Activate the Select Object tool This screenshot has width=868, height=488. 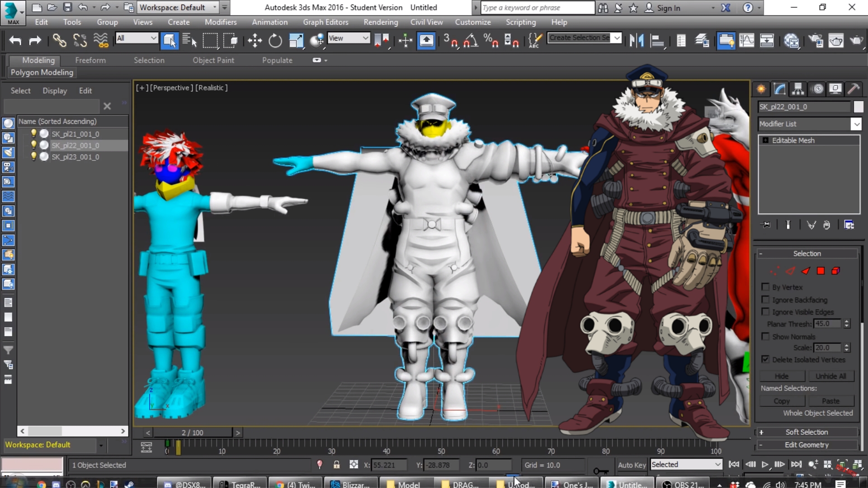click(x=169, y=41)
